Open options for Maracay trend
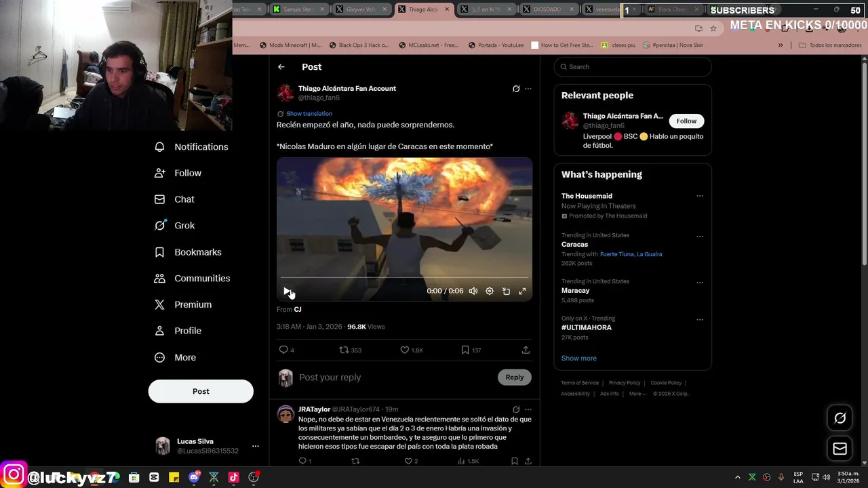Screen dimensions: 868x488 [700, 283]
